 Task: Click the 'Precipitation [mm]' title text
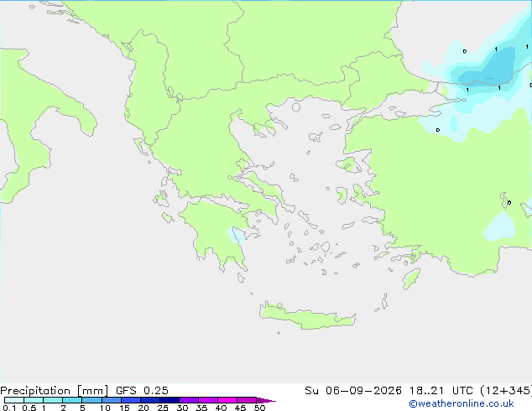[x=55, y=391]
